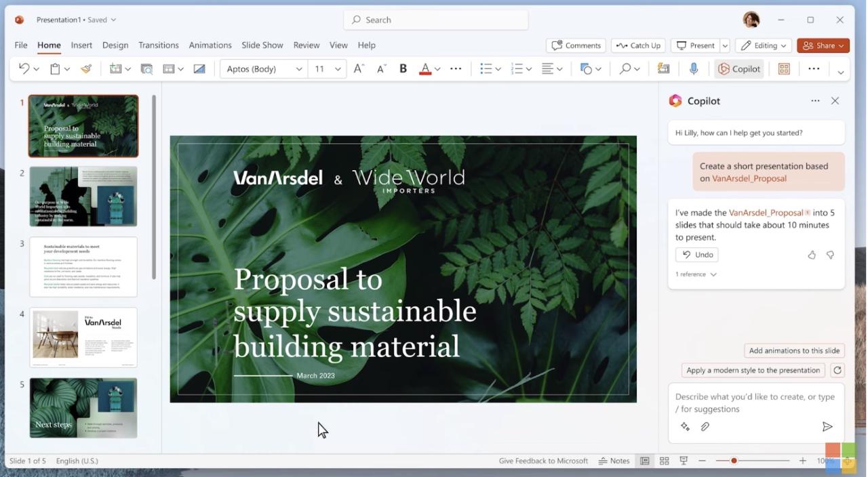Image resolution: width=868 pixels, height=477 pixels.
Task: Expand the 1 reference list in Copilot
Action: coord(695,274)
